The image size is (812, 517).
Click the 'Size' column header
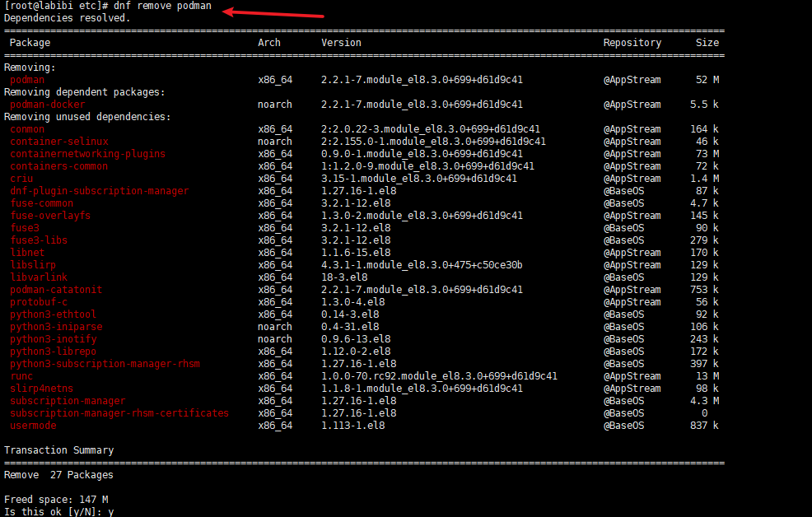pos(707,43)
